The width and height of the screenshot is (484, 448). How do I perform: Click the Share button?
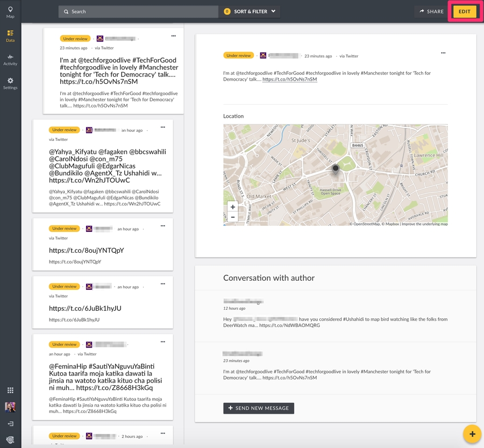[431, 11]
